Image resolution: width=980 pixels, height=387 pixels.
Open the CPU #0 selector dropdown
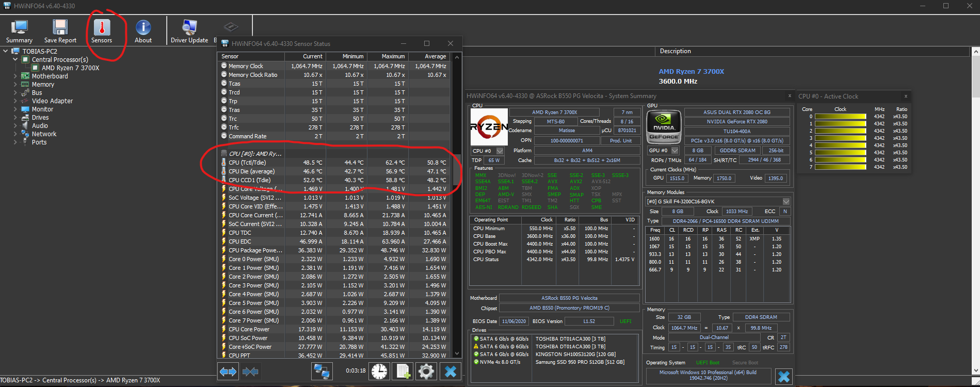point(500,151)
